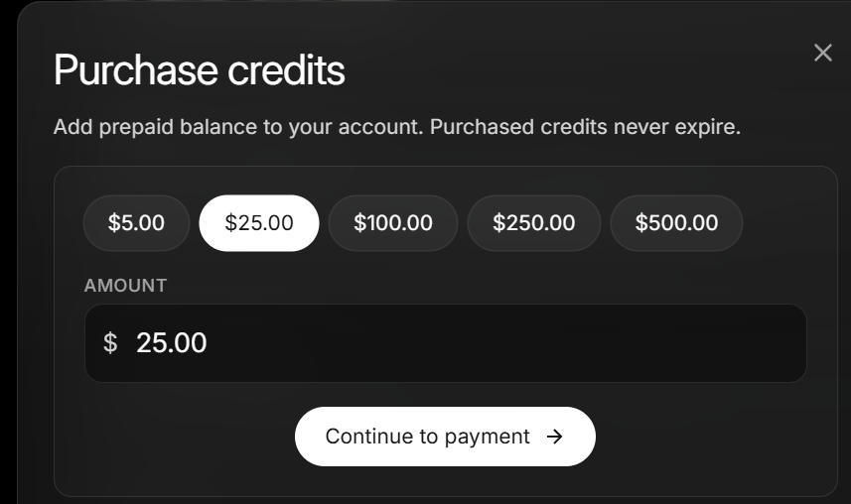Dismiss the dialog with the X icon

click(x=822, y=53)
